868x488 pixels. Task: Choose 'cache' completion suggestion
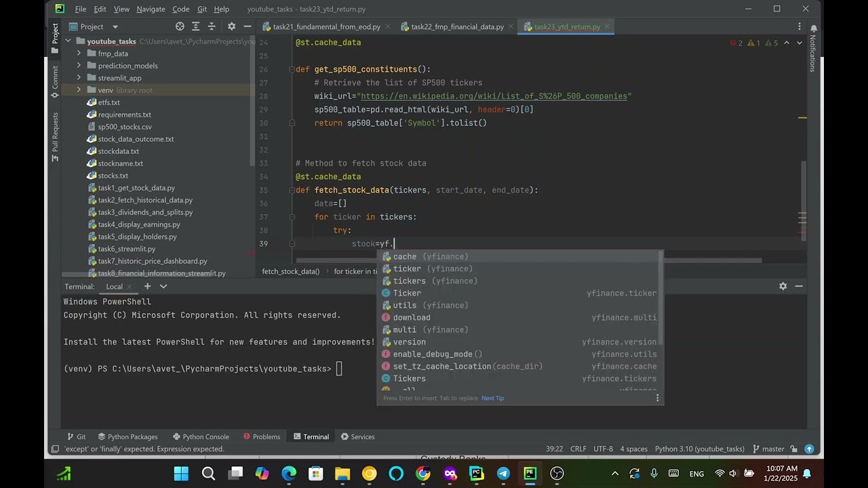tap(519, 256)
